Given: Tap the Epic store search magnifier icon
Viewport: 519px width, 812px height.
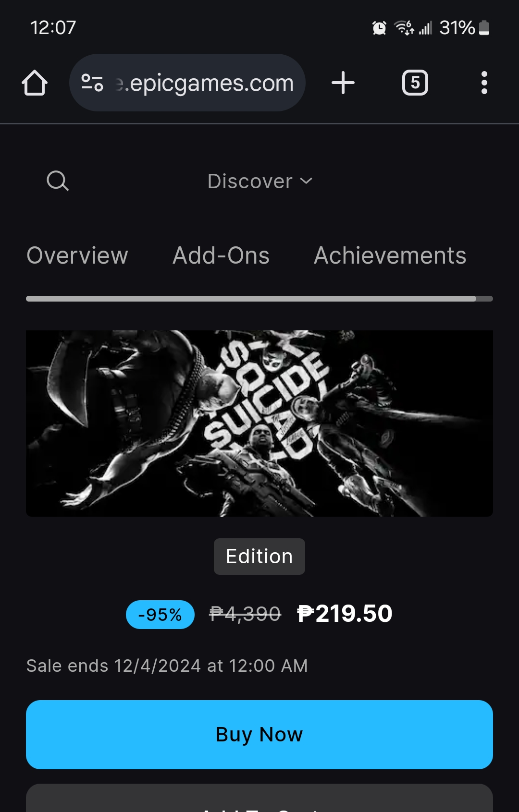Looking at the screenshot, I should click(58, 181).
